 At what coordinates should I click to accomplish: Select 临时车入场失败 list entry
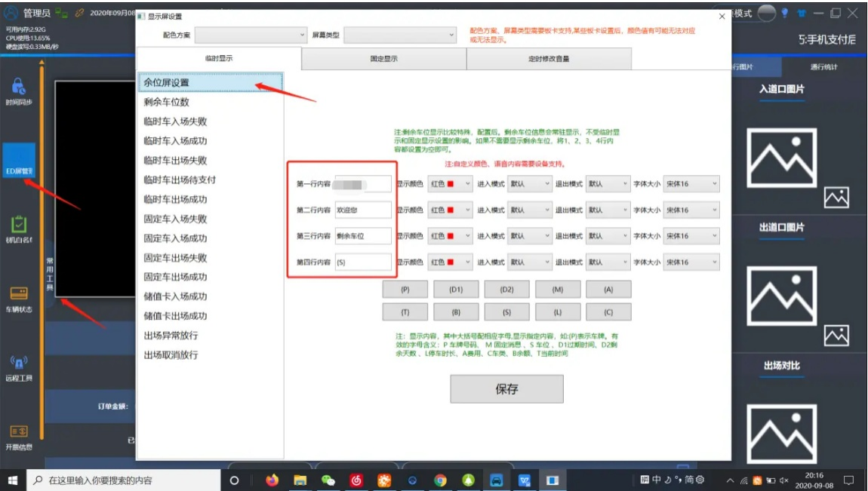pos(210,121)
